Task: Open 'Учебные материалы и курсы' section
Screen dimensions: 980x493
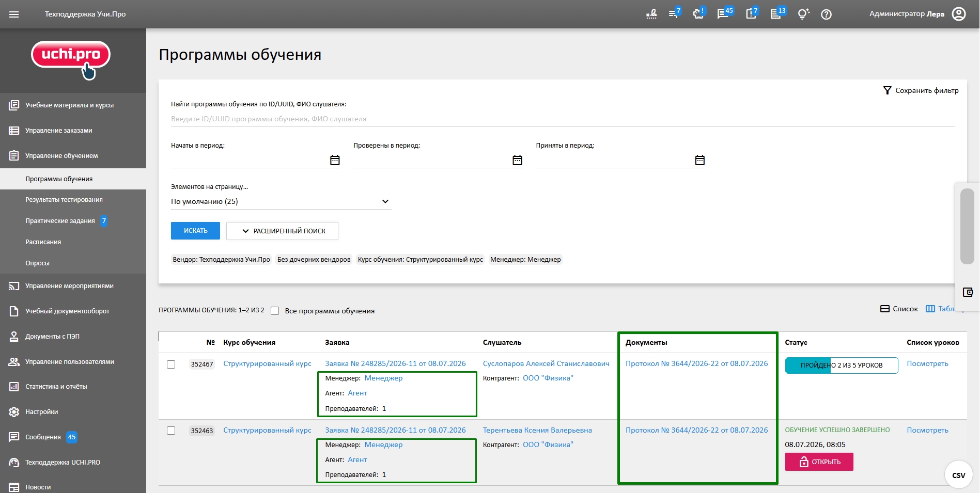Action: pos(73,105)
